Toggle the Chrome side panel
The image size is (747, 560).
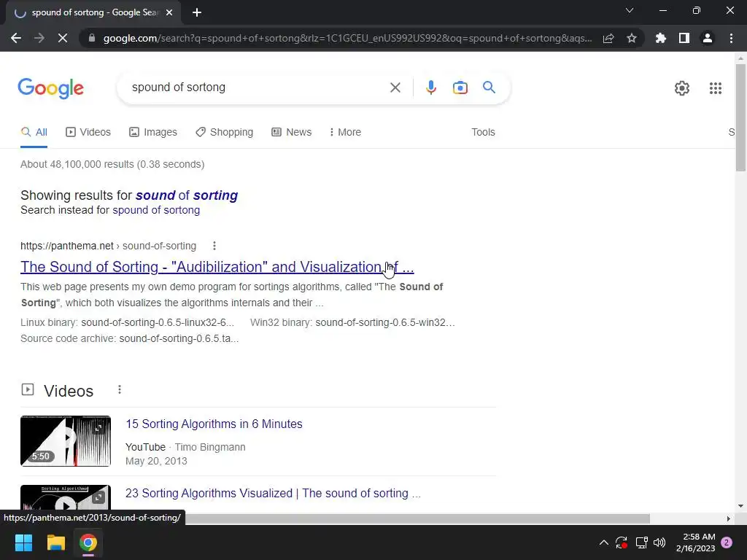pos(684,38)
